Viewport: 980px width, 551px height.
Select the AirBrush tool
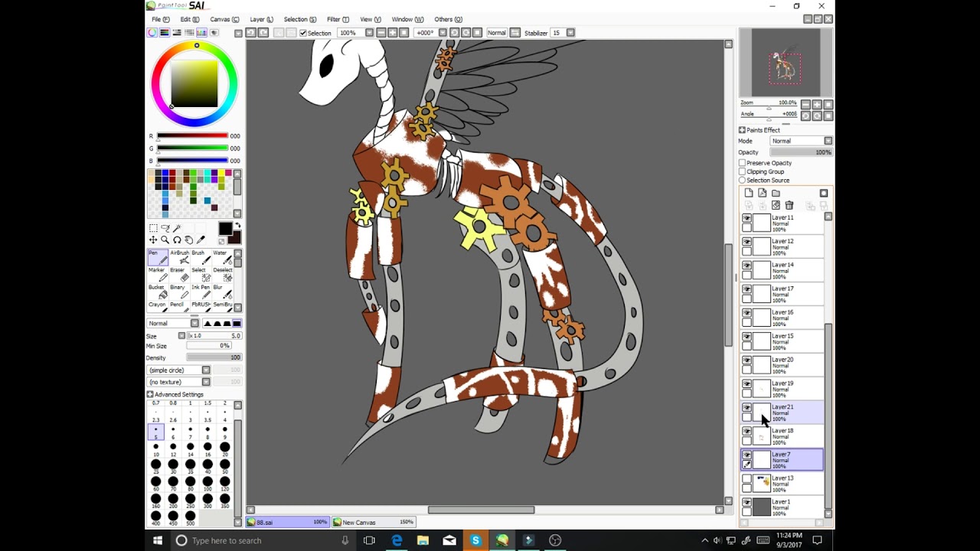[x=180, y=257]
